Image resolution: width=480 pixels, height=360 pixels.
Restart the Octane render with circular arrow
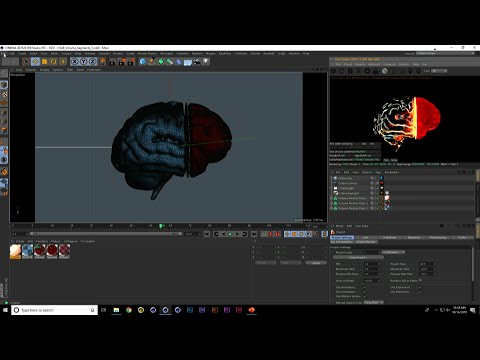[x=341, y=71]
